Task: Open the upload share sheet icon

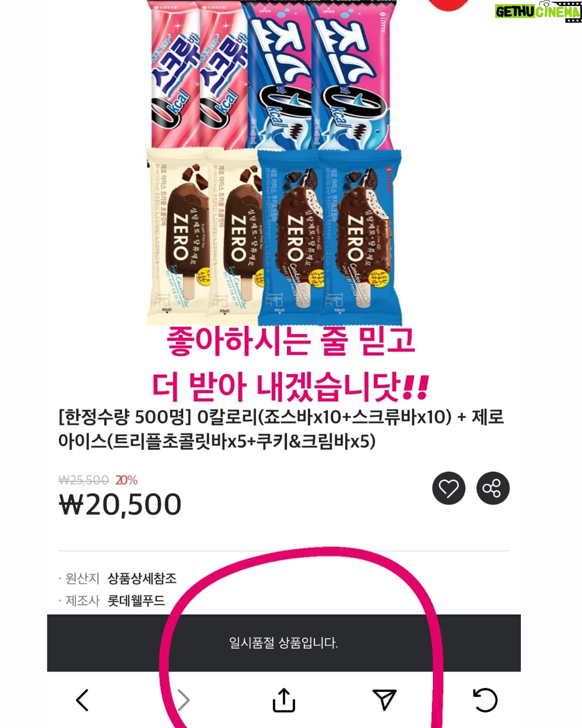Action: point(284,700)
